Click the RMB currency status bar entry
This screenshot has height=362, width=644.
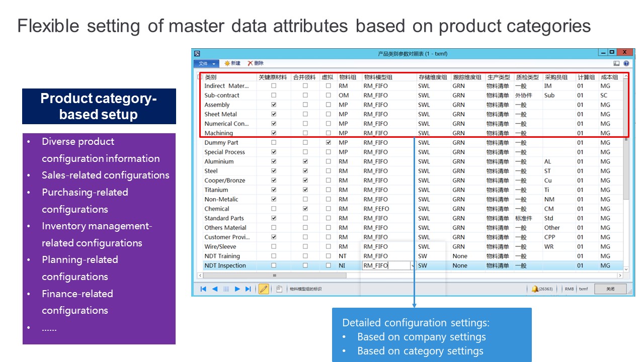[x=569, y=289]
